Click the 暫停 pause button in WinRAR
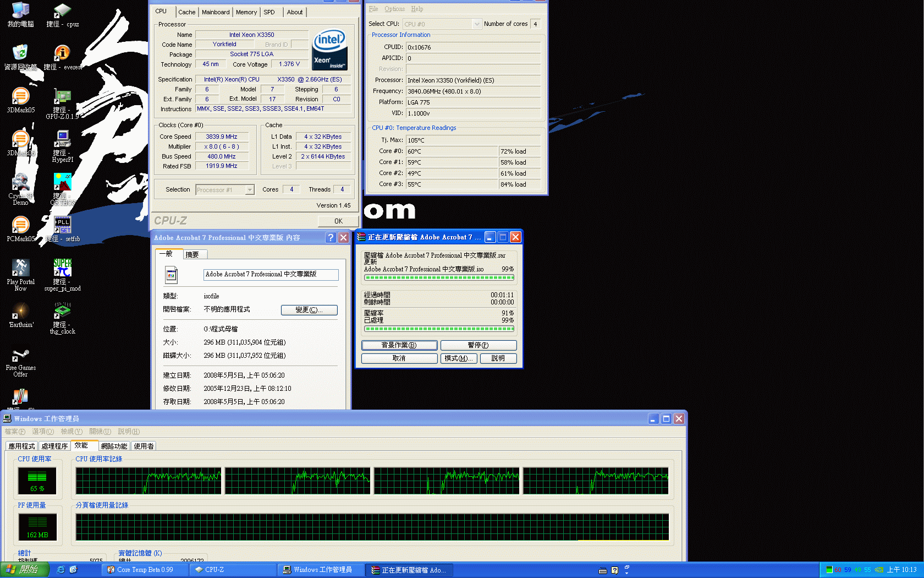 click(x=479, y=345)
